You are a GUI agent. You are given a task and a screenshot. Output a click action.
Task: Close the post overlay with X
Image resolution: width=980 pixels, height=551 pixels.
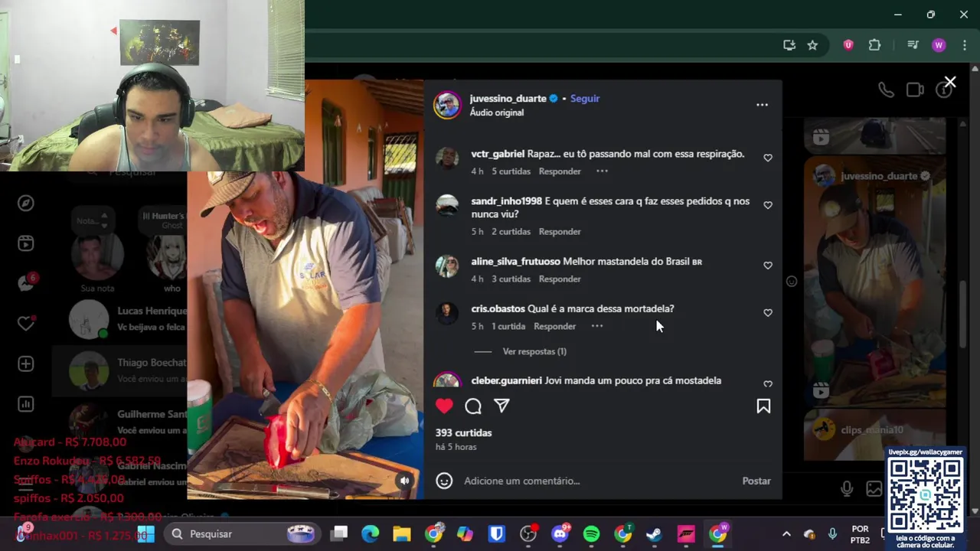[x=950, y=82]
